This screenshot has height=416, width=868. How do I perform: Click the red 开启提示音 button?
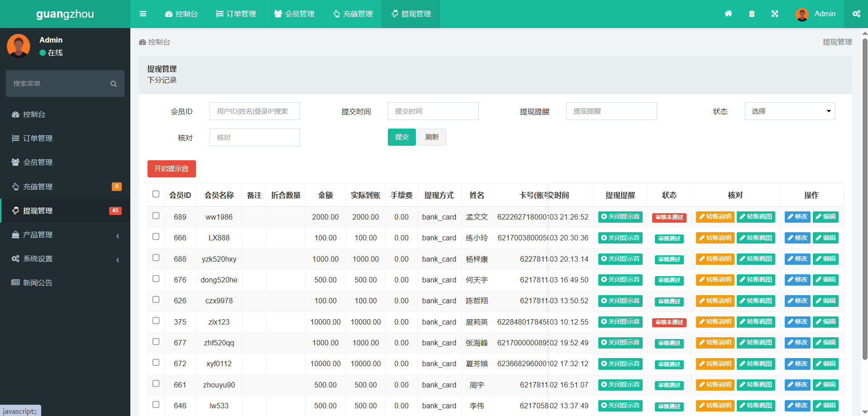coord(172,169)
